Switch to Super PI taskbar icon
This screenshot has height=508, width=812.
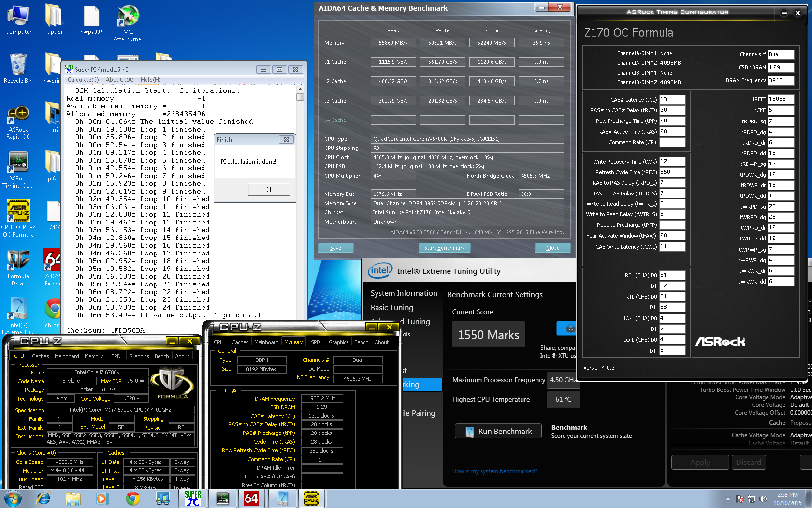192,498
